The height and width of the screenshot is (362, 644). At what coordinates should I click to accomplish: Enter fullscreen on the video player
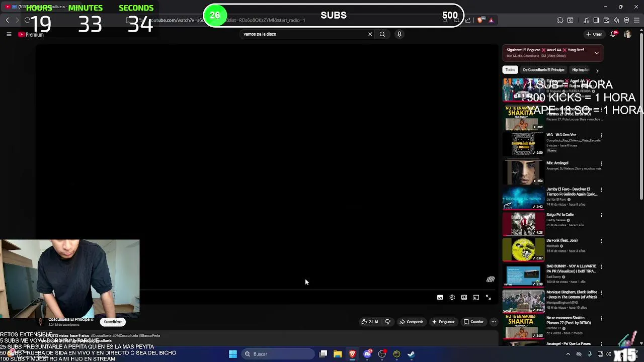[x=488, y=298]
